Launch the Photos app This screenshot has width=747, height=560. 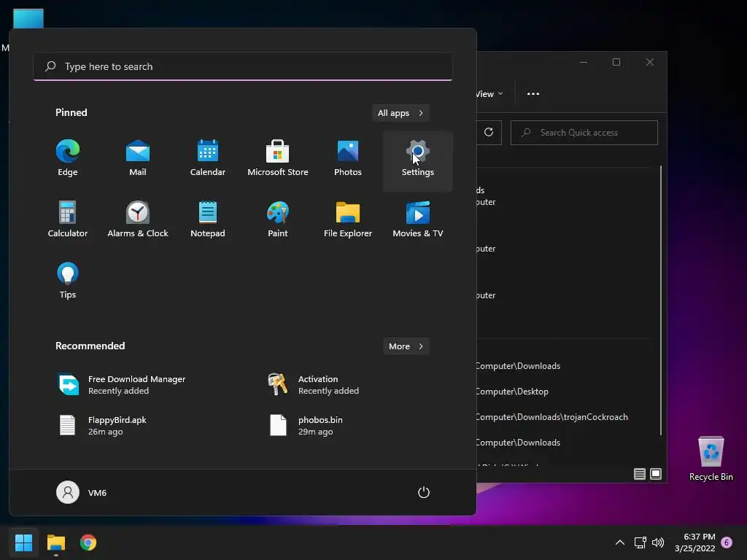pyautogui.click(x=348, y=158)
